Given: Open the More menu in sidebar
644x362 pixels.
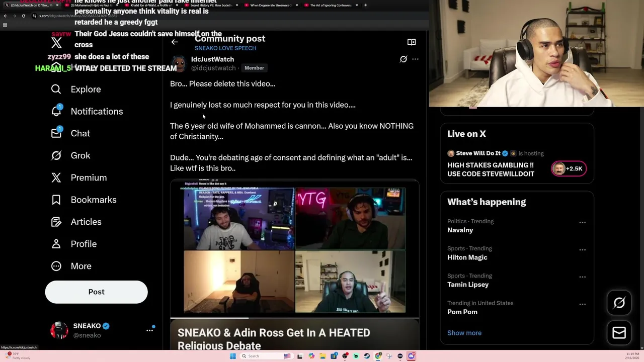Looking at the screenshot, I should point(71,266).
